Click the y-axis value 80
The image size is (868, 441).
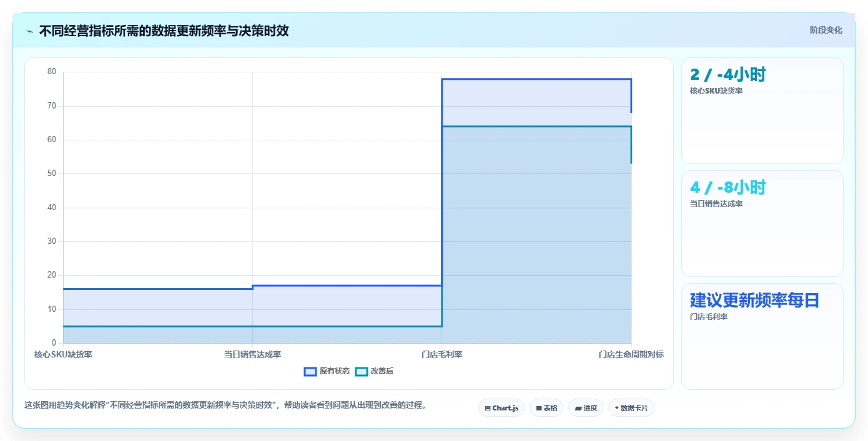coord(52,72)
